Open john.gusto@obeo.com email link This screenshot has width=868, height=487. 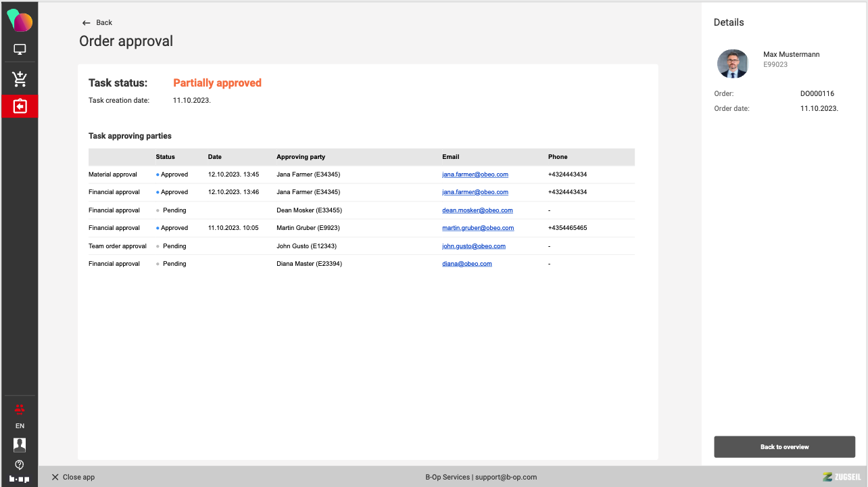(x=473, y=246)
